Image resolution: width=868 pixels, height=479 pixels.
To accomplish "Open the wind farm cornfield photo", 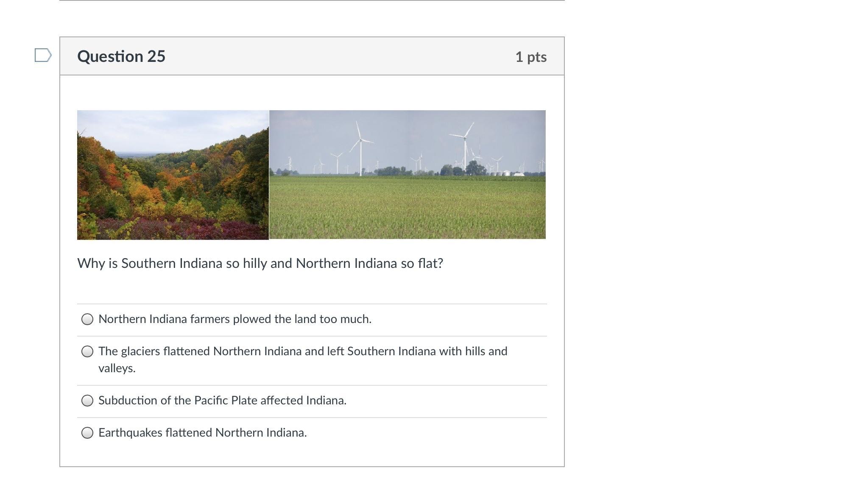I will click(x=407, y=175).
